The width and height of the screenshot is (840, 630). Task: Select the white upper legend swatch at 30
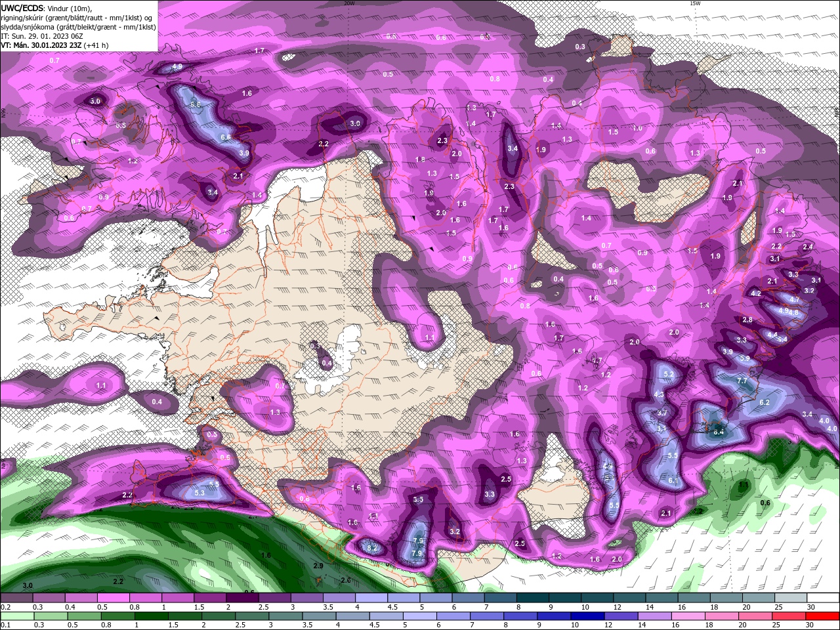(824, 598)
